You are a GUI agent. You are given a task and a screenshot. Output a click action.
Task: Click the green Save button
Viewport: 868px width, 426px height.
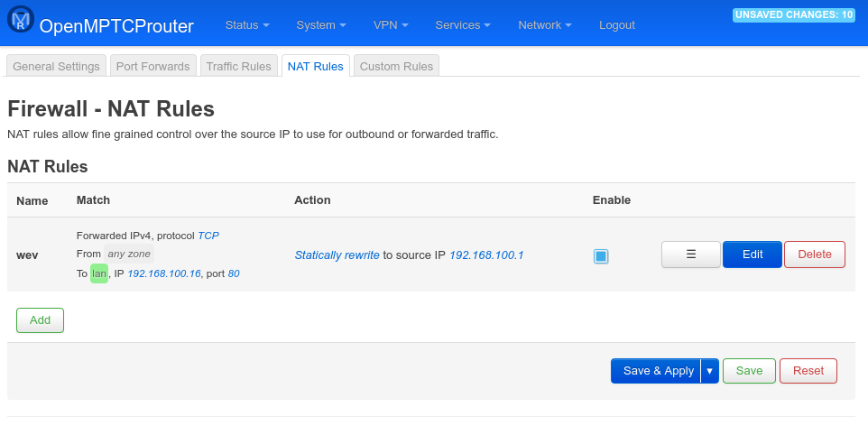click(749, 371)
